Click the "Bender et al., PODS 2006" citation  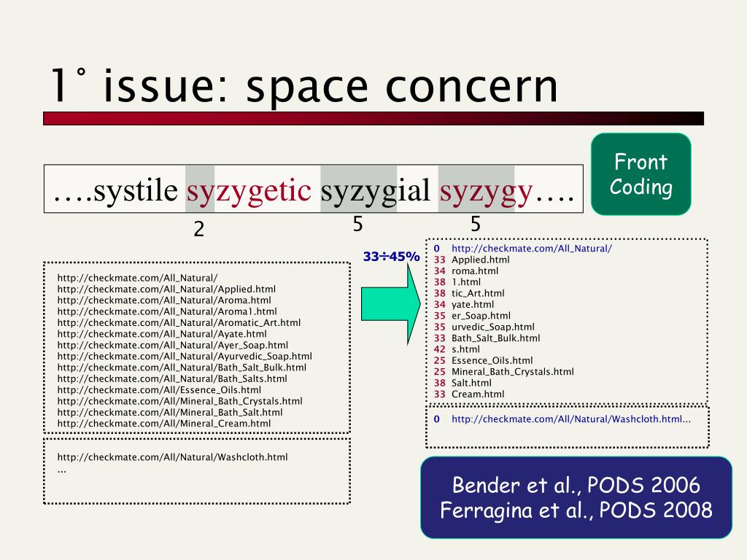(x=576, y=485)
